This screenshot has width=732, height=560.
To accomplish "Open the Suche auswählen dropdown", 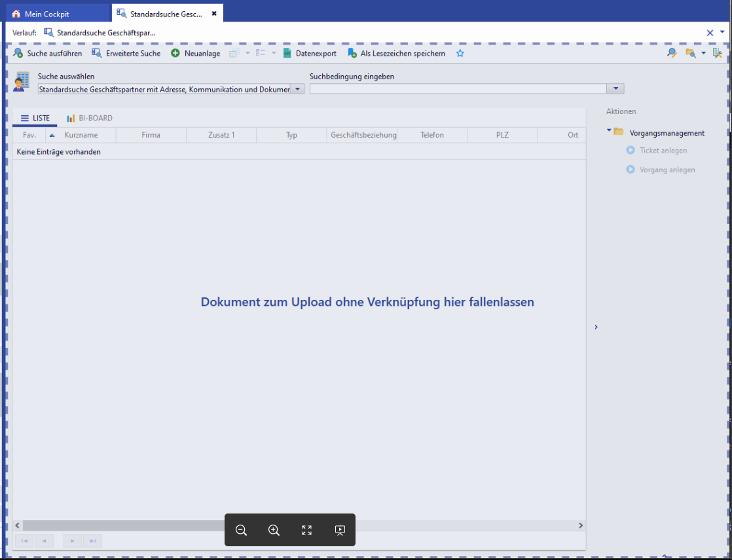I will pyautogui.click(x=297, y=89).
